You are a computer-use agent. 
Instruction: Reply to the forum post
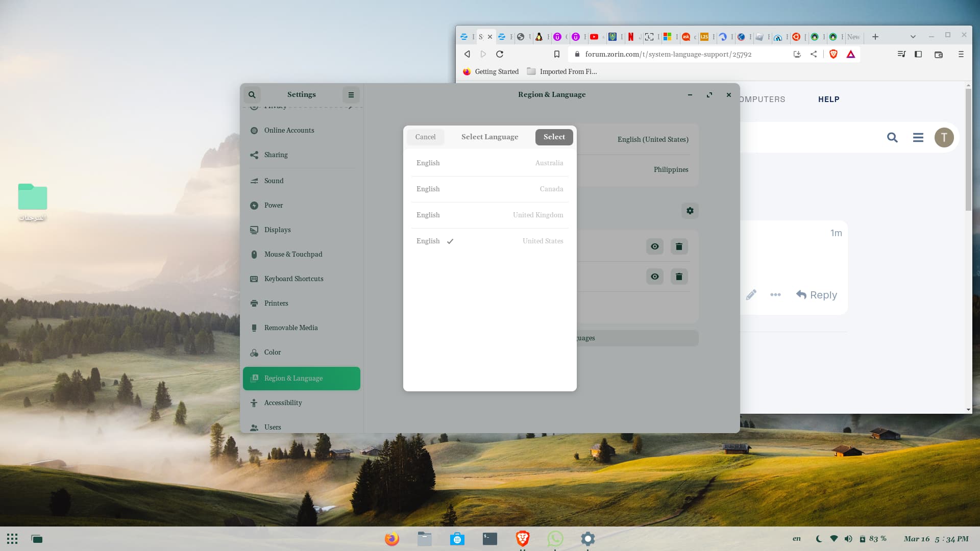tap(817, 295)
